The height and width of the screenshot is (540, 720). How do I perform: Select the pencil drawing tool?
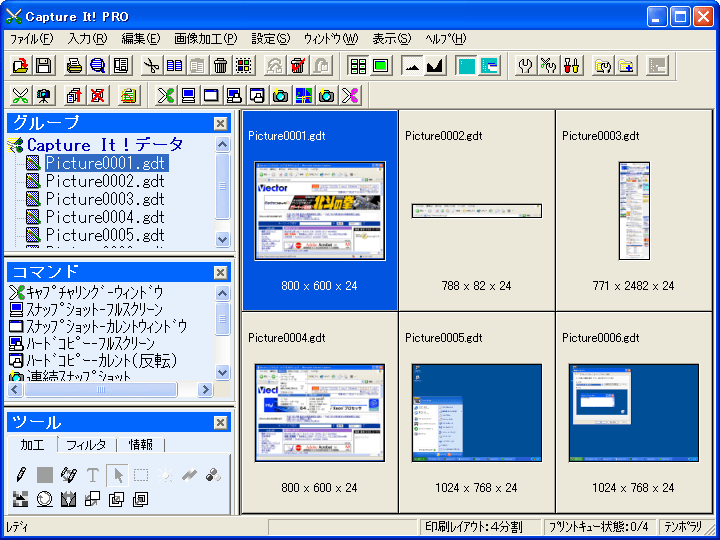pos(21,474)
